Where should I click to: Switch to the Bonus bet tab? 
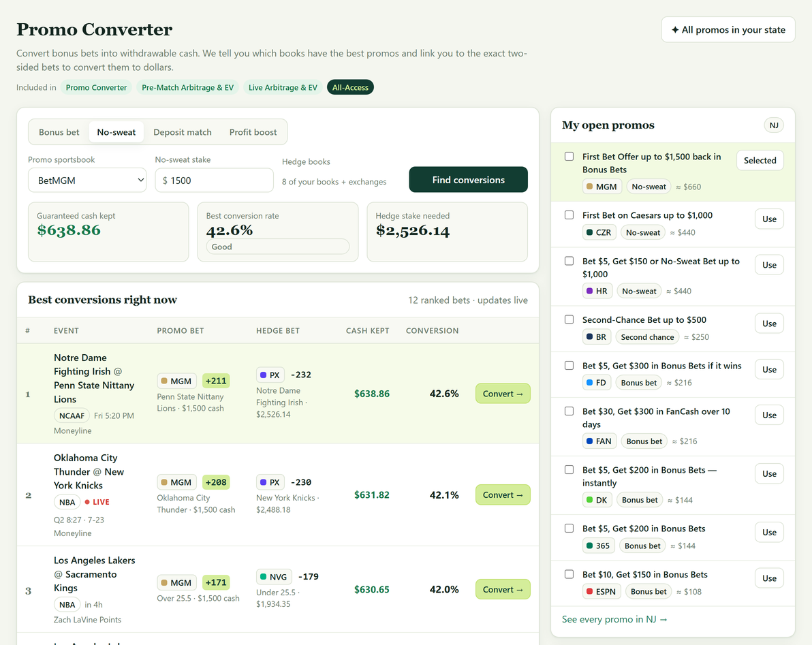[59, 132]
